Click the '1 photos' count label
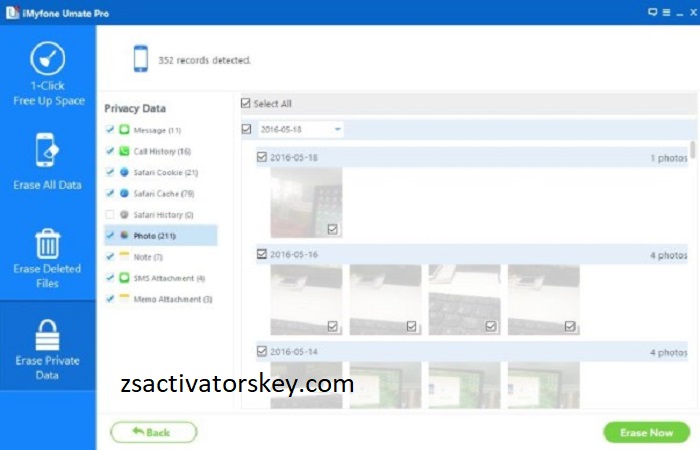This screenshot has height=450, width=700. pyautogui.click(x=669, y=158)
